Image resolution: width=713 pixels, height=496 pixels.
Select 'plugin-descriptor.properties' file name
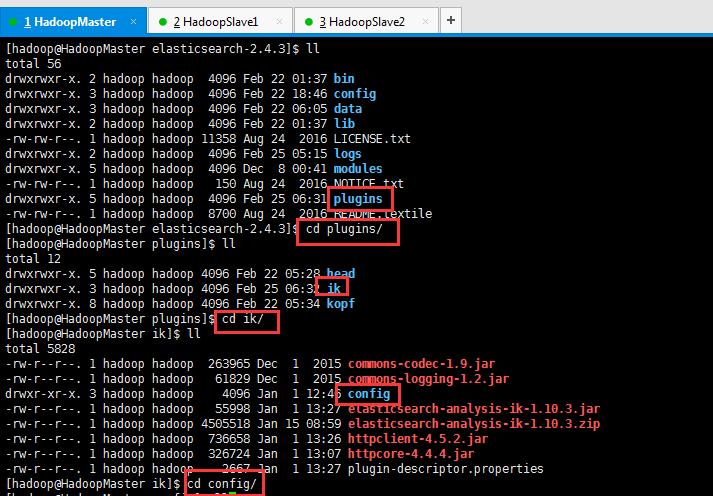coord(446,469)
